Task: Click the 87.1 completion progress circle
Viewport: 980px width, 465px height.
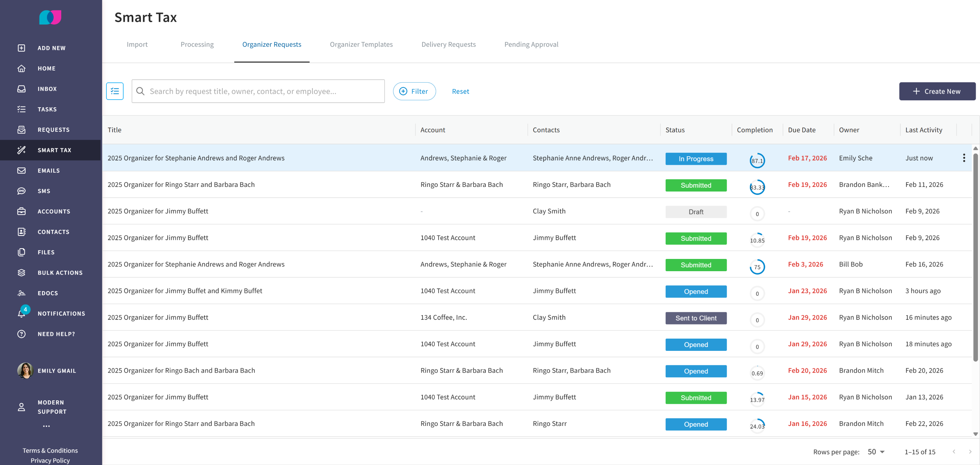Action: [x=757, y=160]
